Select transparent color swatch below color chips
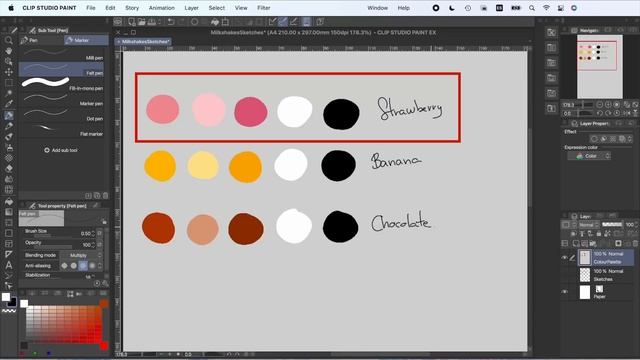Viewport: 640px width, 360px height. (9, 311)
